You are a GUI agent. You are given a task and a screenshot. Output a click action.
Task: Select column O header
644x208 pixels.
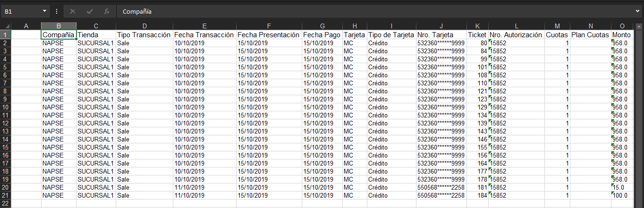point(622,26)
